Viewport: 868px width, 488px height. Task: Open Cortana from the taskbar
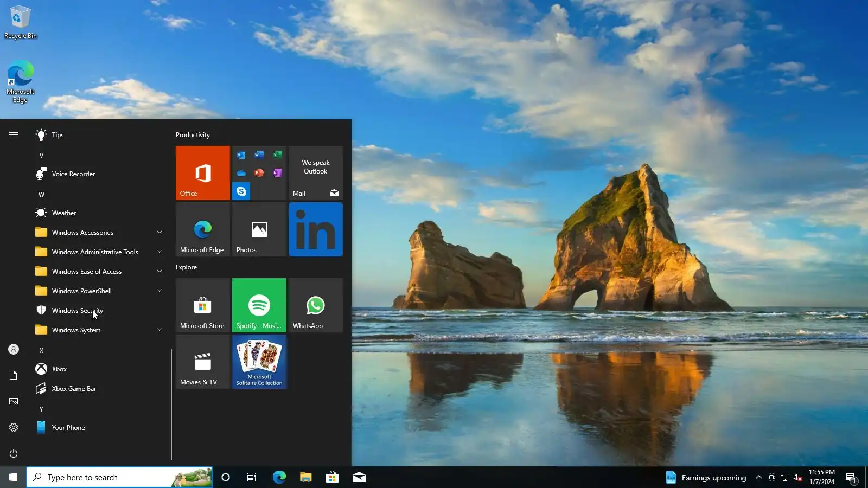[226, 477]
